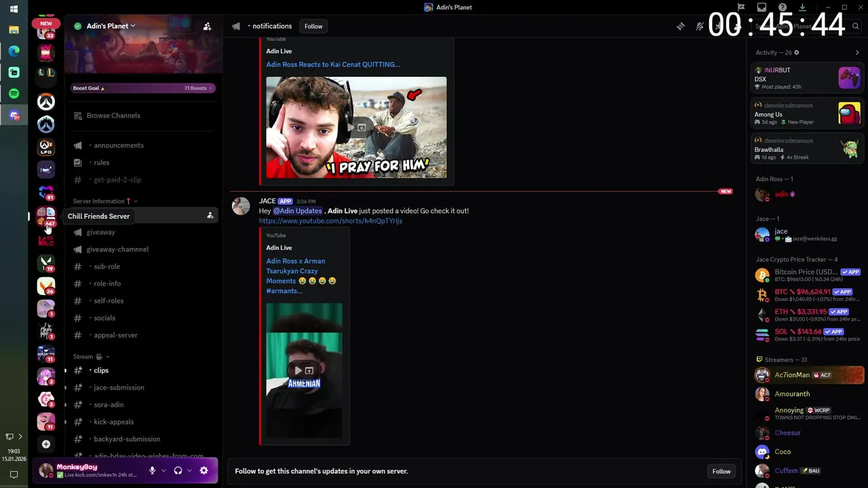The width and height of the screenshot is (868, 488).
Task: Click the search magnifier icon
Action: pyautogui.click(x=856, y=26)
